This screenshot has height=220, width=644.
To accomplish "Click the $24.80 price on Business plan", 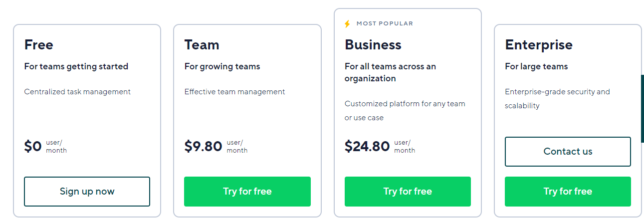I will (367, 146).
